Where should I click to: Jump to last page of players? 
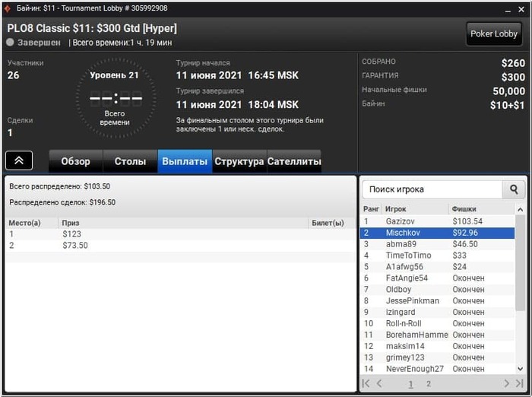pos(519,384)
